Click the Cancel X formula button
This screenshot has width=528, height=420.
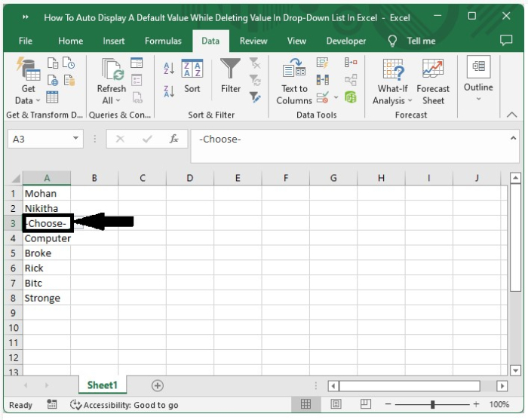pyautogui.click(x=120, y=139)
